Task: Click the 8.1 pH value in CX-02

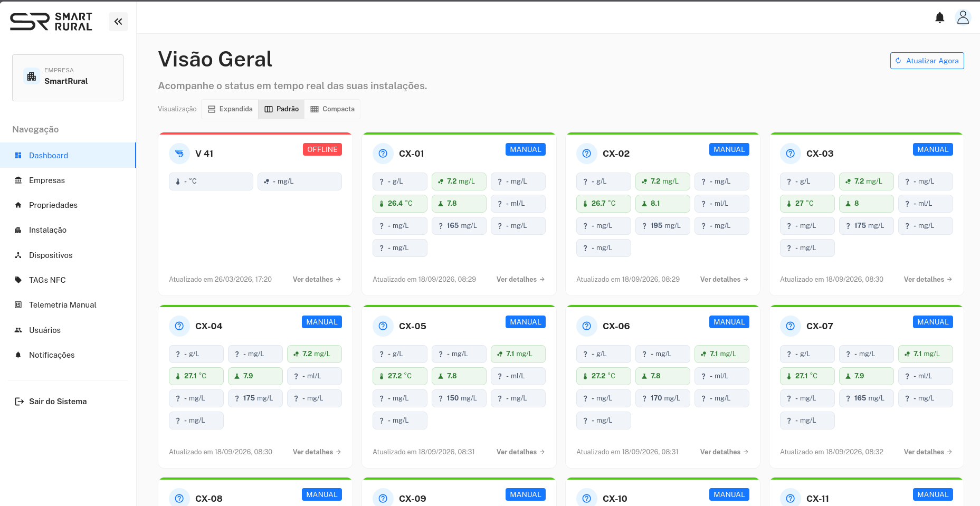Action: click(663, 203)
